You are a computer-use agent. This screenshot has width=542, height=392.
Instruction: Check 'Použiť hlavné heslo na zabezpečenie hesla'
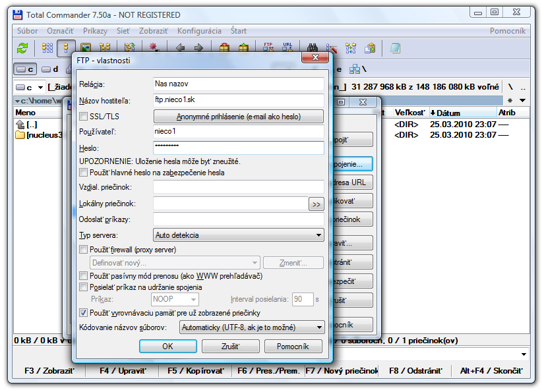click(83, 173)
